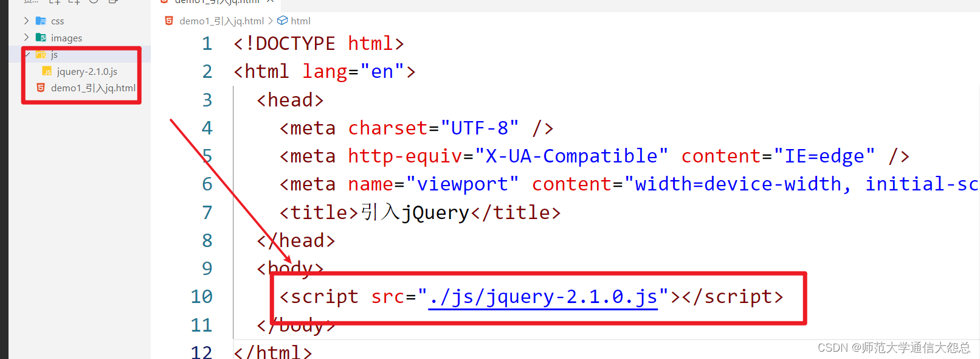Click line number 1 in gutter

207,44
